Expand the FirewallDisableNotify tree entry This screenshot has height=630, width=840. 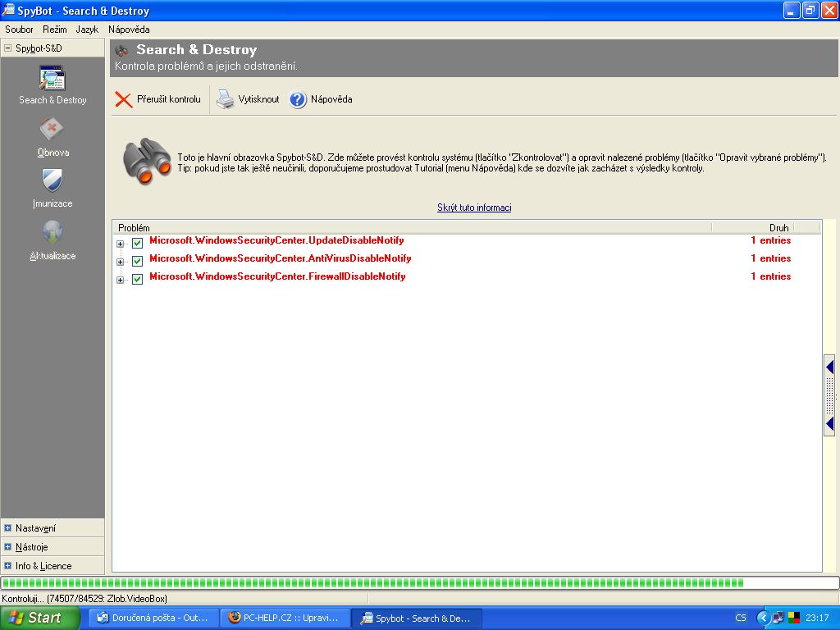pos(120,280)
